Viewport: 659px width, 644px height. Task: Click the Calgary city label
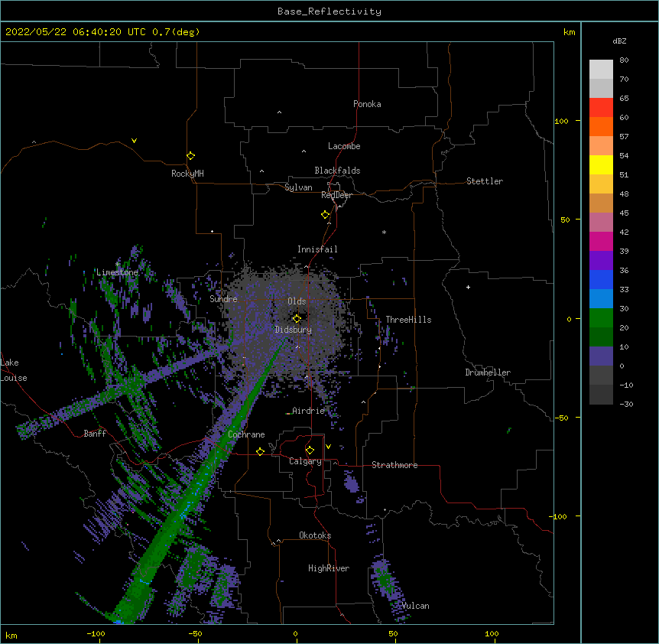[306, 461]
